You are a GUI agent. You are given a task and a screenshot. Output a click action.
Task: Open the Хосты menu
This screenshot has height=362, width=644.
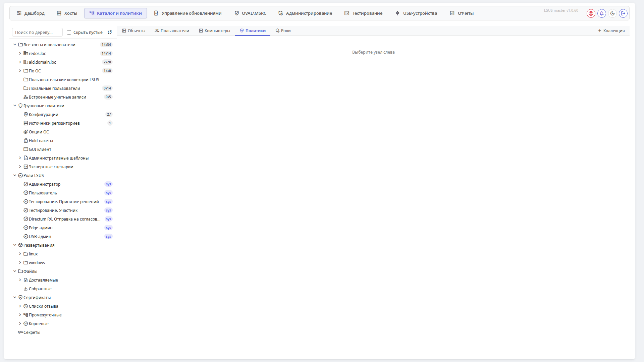pos(67,13)
